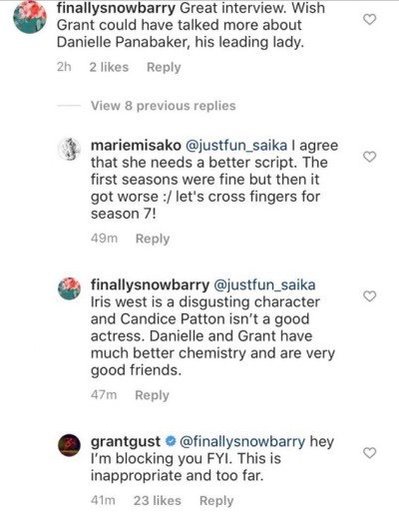Open the @justfun_saika mention in mariemisako's comment
The height and width of the screenshot is (512, 399).
pyautogui.click(x=236, y=146)
